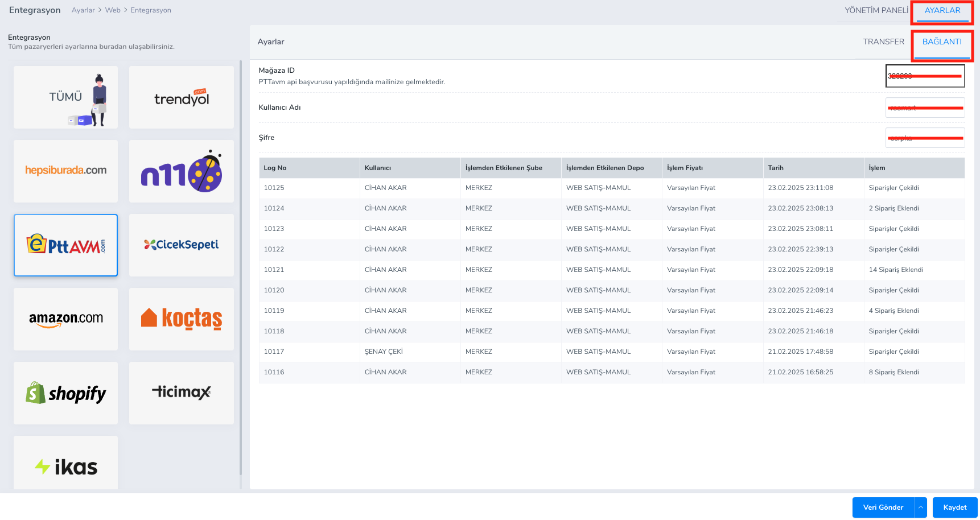980x520 pixels.
Task: Show all marketplaces with TÜMÜ tile
Action: click(x=65, y=97)
